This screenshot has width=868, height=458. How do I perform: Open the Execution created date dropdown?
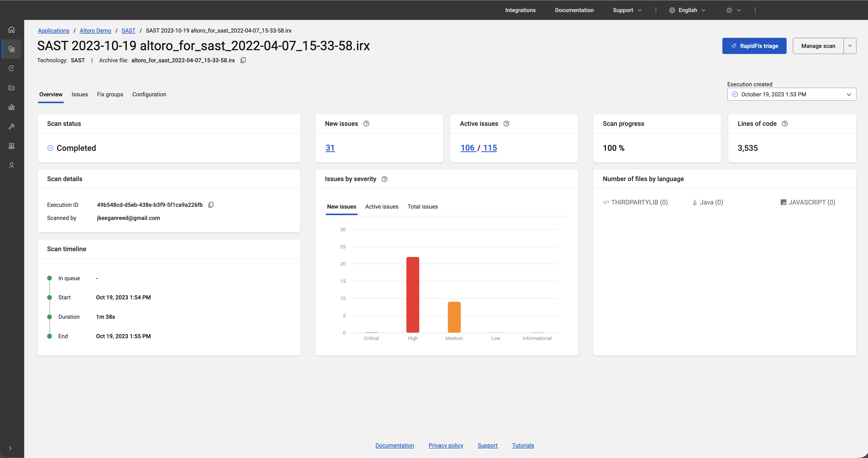click(x=791, y=94)
